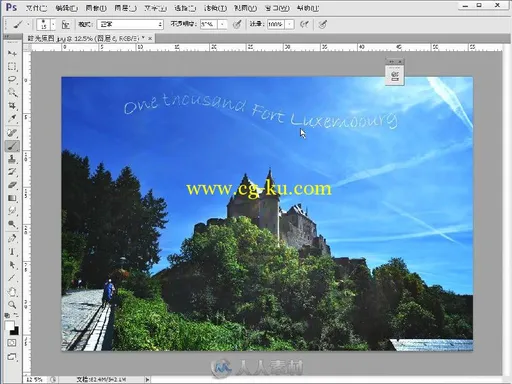This screenshot has height=384, width=512.
Task: Select the Lasso tool
Action: pos(12,79)
